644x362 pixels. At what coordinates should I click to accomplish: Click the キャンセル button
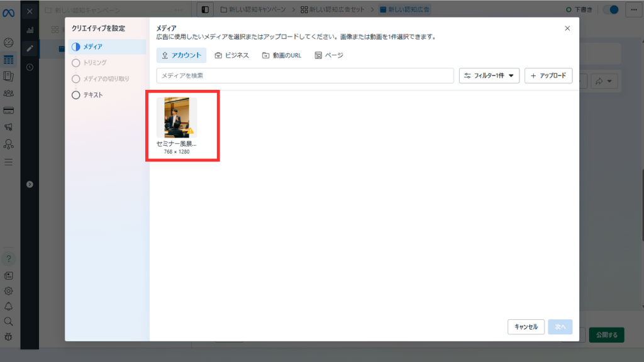click(x=526, y=327)
